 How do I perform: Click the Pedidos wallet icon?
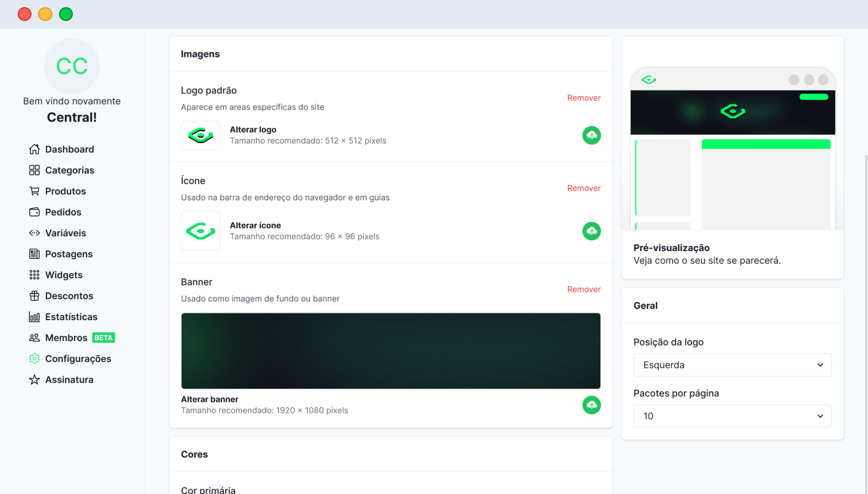click(x=34, y=212)
